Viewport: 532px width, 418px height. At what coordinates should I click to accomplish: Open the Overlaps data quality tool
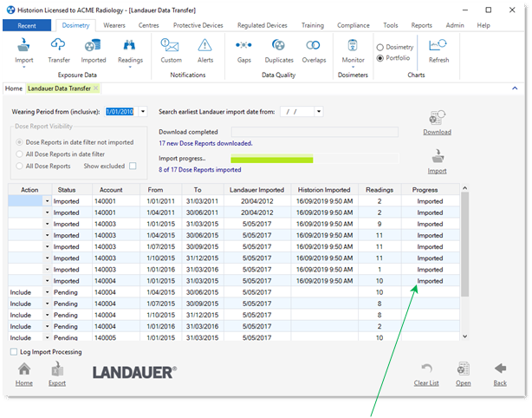[x=313, y=45]
